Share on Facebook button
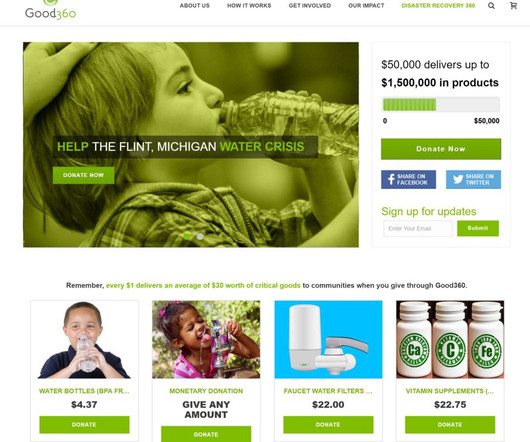Viewport: 530px width, 442px height. click(408, 179)
